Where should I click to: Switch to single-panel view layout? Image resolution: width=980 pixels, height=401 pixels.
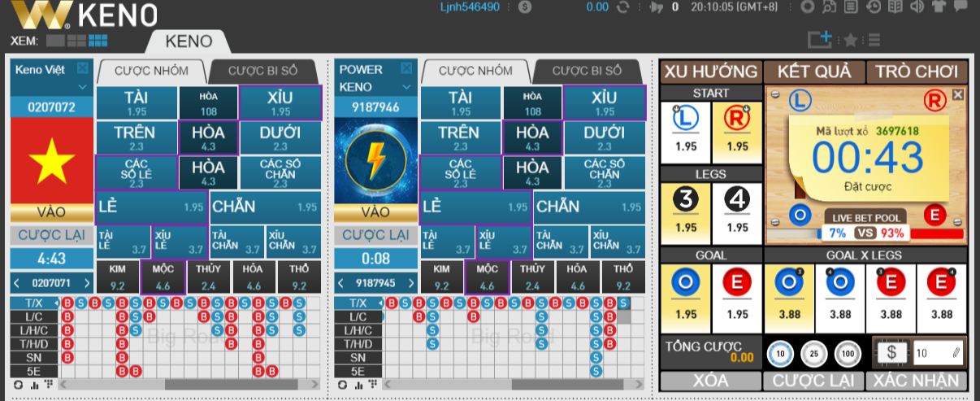point(55,41)
